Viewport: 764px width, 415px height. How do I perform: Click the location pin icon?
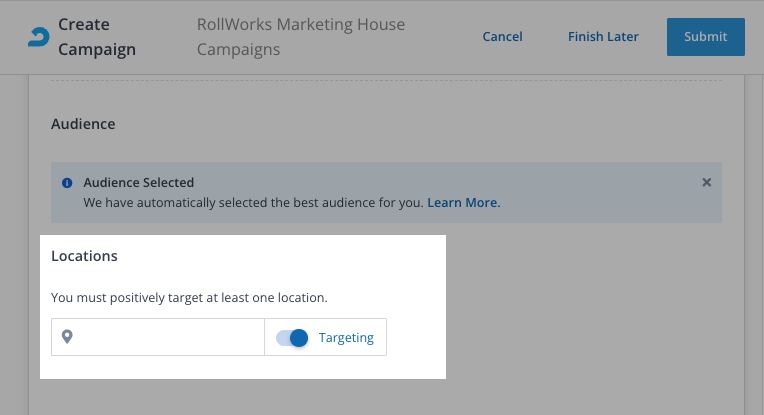click(x=67, y=337)
